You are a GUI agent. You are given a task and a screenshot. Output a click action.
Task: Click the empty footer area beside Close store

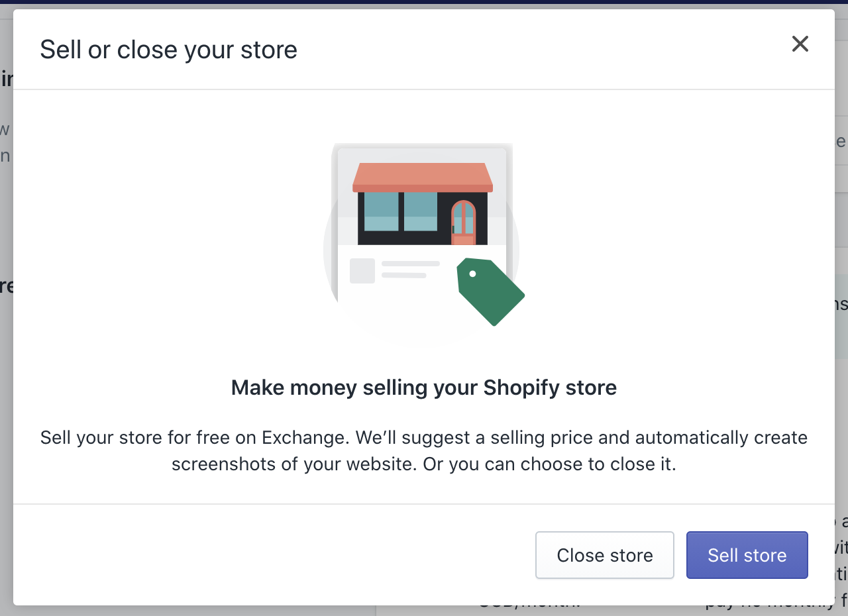click(x=265, y=555)
